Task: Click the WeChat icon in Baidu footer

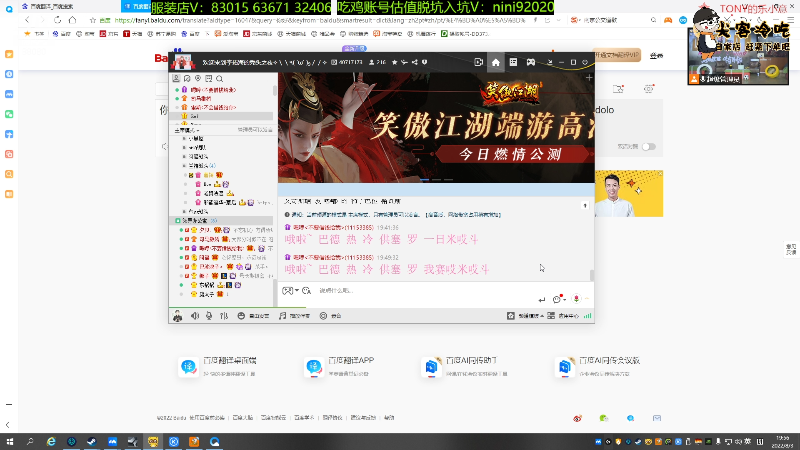Action: [x=604, y=418]
